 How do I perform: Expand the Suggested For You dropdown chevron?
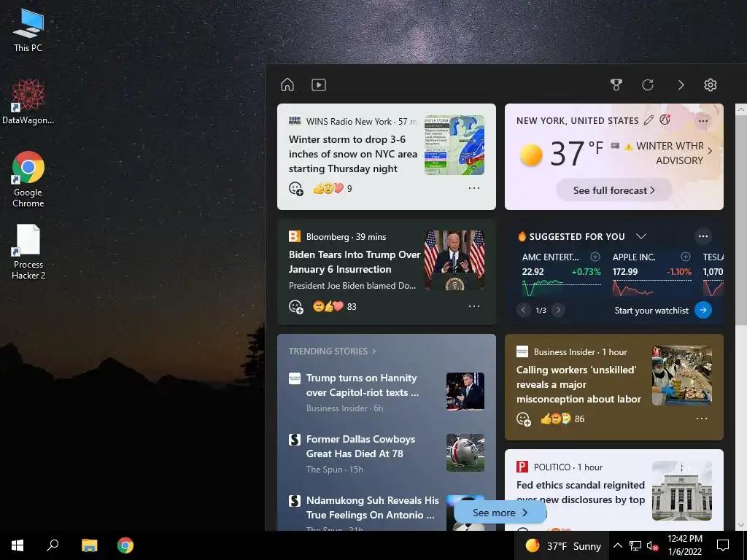(641, 236)
